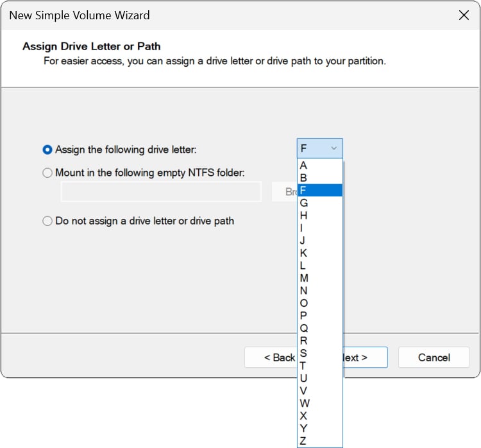Image resolution: width=481 pixels, height=448 pixels.
Task: Select highlighted drive letter F in list
Action: [319, 191]
